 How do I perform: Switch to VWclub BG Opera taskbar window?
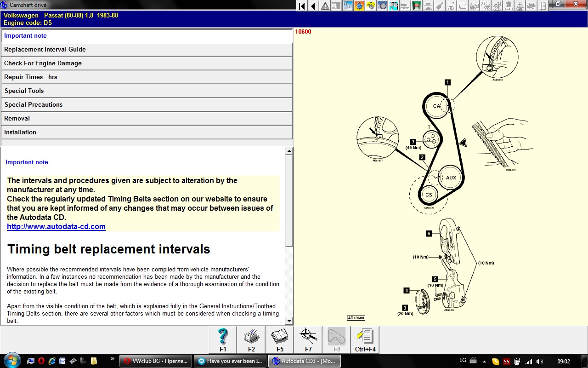point(156,361)
